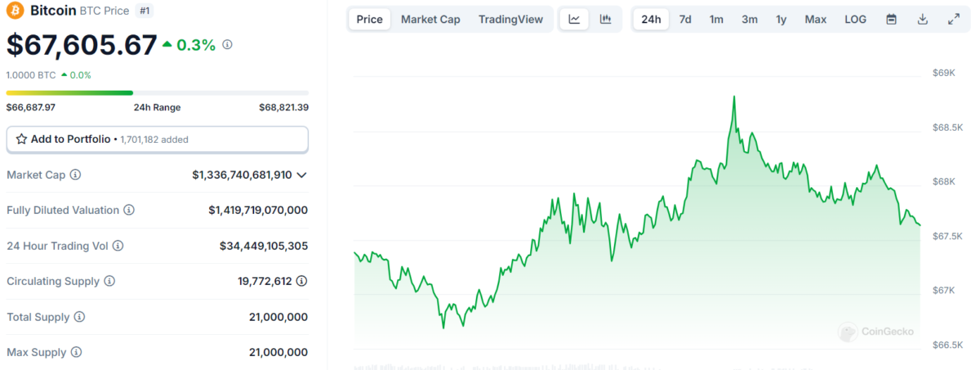This screenshot has width=980, height=370.
Task: Click info icon next to Market Cap
Action: (x=75, y=175)
